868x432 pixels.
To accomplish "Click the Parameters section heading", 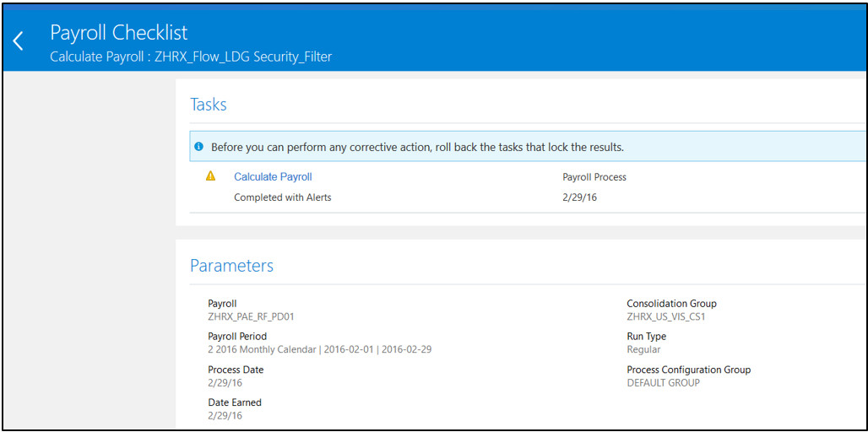I will tap(231, 266).
